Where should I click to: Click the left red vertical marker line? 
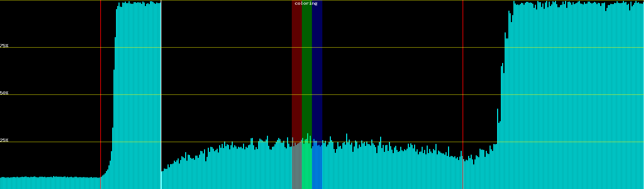pyautogui.click(x=101, y=94)
